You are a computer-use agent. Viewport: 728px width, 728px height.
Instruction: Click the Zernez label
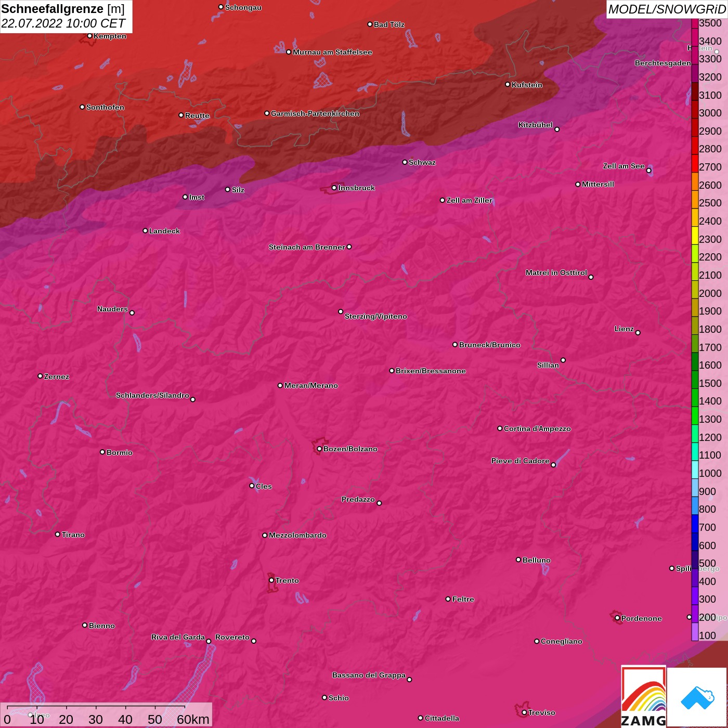(57, 376)
